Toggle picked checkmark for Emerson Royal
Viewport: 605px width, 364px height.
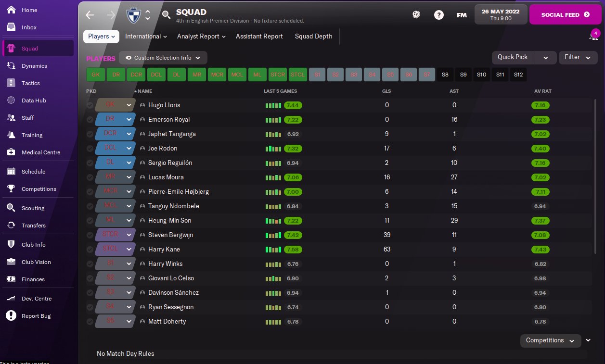click(x=90, y=120)
